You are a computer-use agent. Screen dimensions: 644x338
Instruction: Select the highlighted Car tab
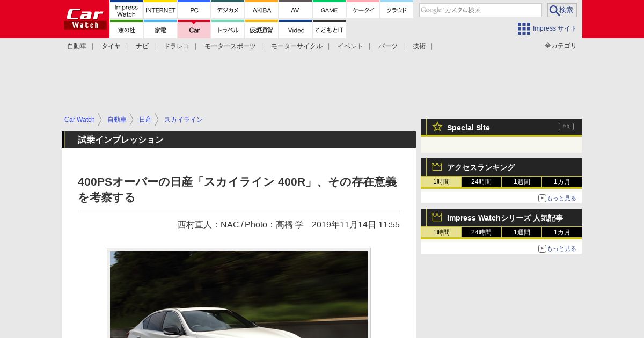click(194, 30)
